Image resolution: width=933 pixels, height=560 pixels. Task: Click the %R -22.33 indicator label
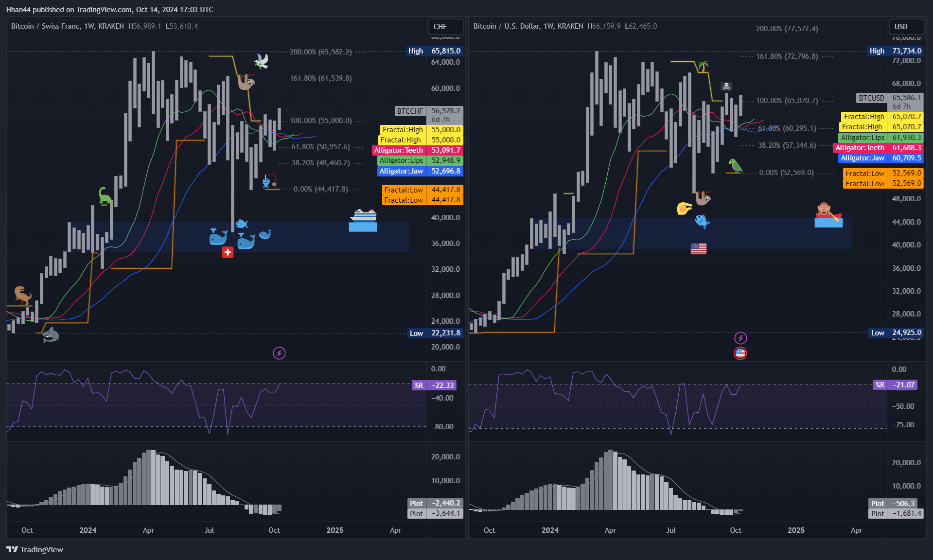[434, 385]
